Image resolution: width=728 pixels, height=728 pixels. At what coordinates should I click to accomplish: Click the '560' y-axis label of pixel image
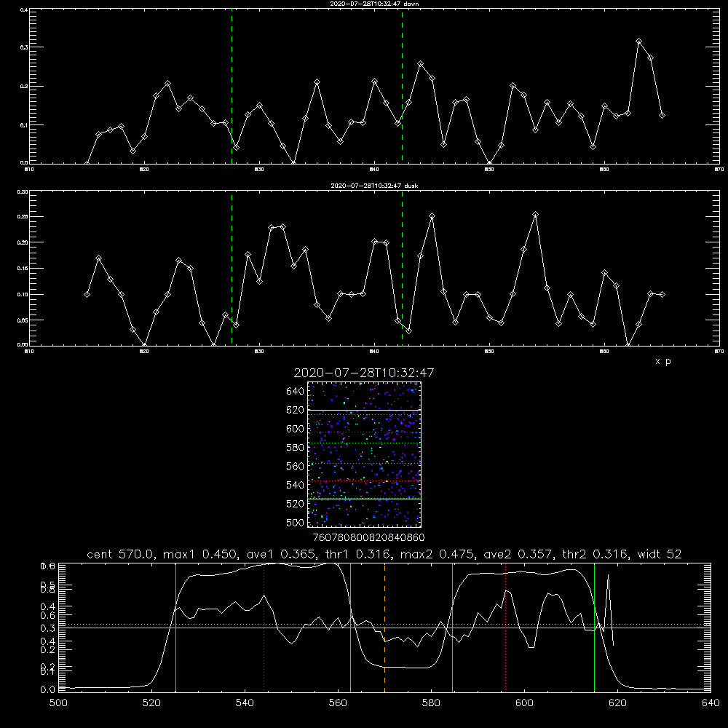295,466
